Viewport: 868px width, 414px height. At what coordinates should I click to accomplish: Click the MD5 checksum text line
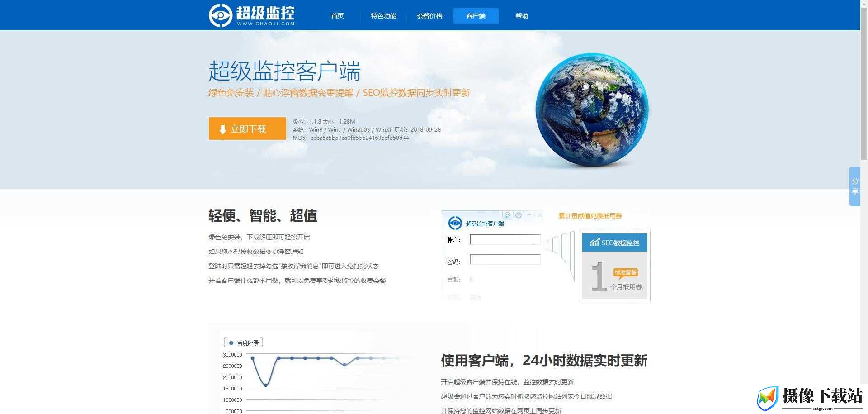pyautogui.click(x=351, y=138)
